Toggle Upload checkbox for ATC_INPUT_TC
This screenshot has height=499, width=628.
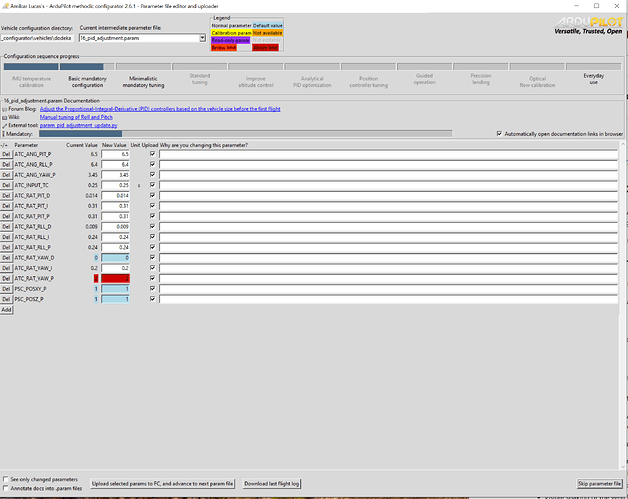coord(152,185)
